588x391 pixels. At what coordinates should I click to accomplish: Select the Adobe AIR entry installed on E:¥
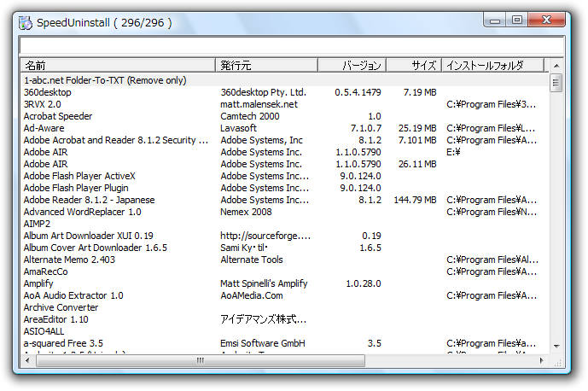(x=45, y=152)
